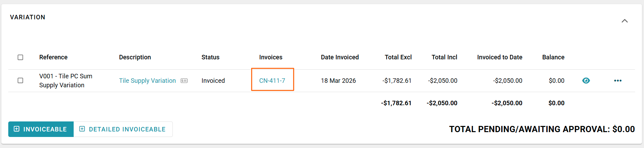The width and height of the screenshot is (644, 148).
Task: Click the Invoiced to Date column header
Action: point(499,57)
